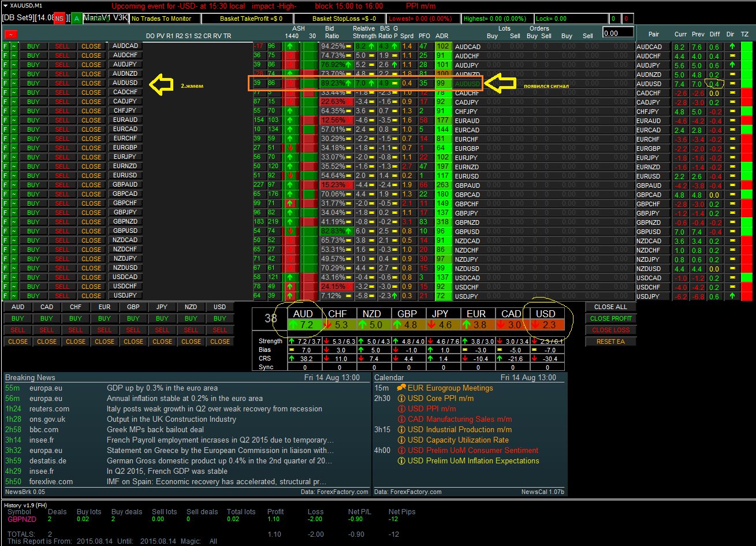Click the ~ icon in the USDCAD row
Screen dimensions: 756x546
coord(14,277)
